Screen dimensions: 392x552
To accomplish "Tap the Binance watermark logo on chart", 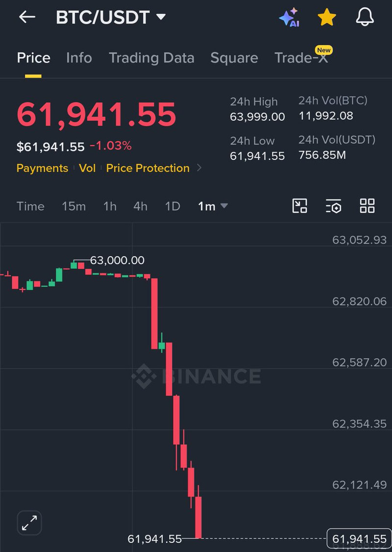I will pos(196,376).
